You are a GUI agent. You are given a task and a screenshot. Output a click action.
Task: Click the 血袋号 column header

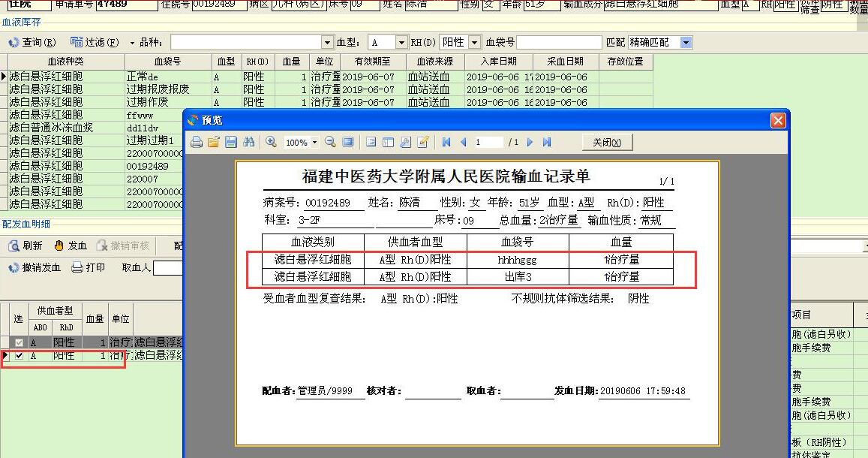tap(168, 62)
